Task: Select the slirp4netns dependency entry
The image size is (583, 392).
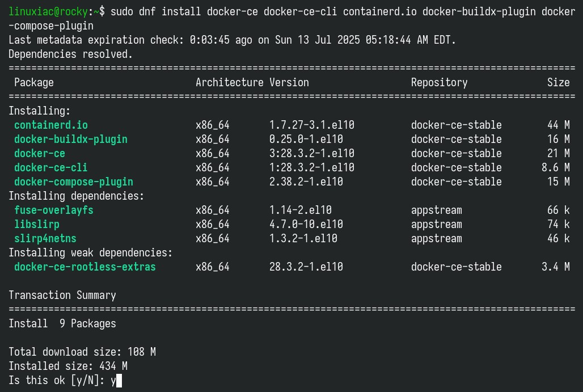Action: [x=45, y=238]
